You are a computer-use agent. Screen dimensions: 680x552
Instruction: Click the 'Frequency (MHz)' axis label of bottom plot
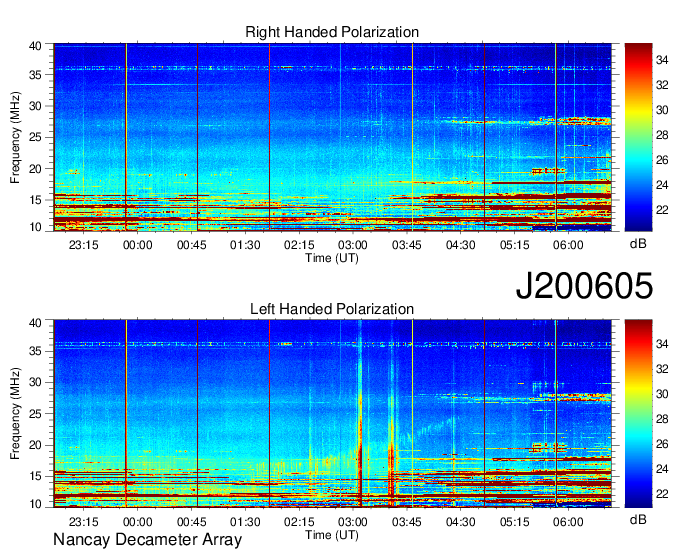pyautogui.click(x=15, y=414)
